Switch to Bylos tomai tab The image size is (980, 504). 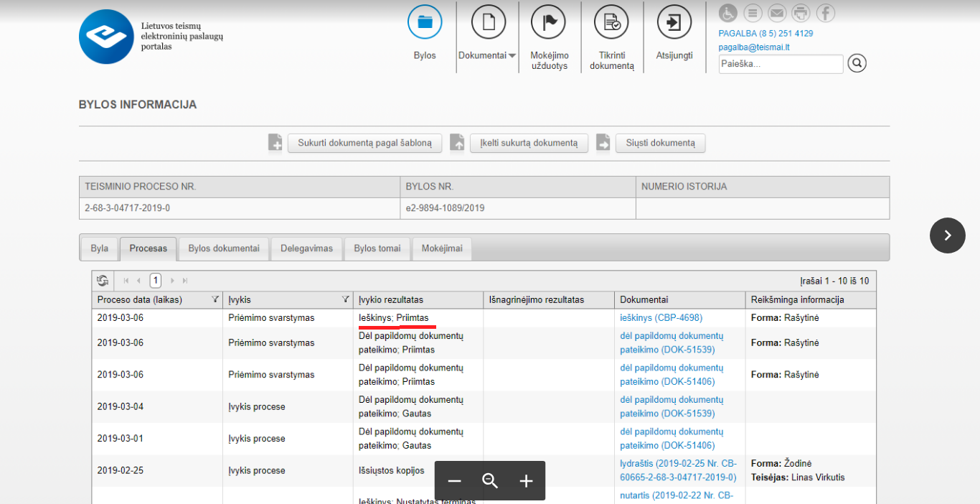[377, 248]
